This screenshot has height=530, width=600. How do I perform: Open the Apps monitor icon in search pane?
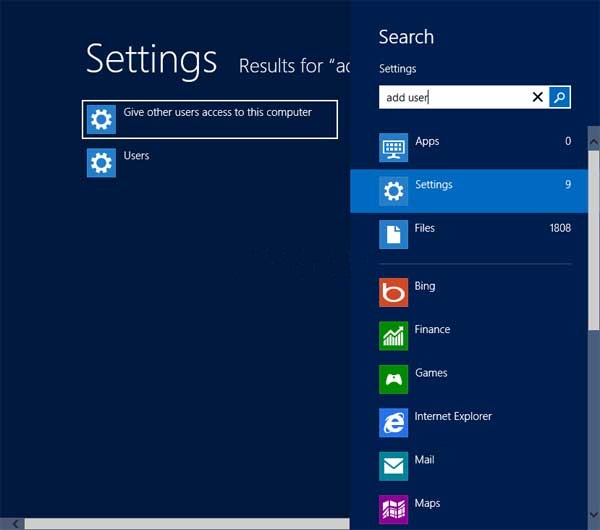tap(393, 147)
